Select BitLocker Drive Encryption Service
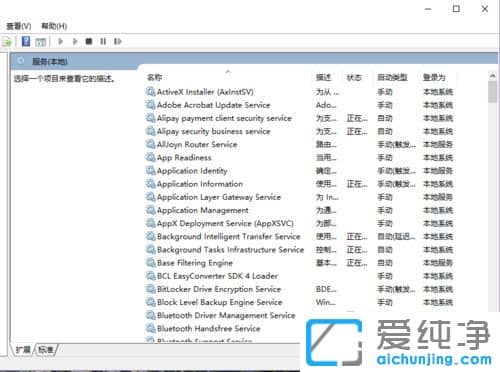The image size is (500, 372). [219, 289]
